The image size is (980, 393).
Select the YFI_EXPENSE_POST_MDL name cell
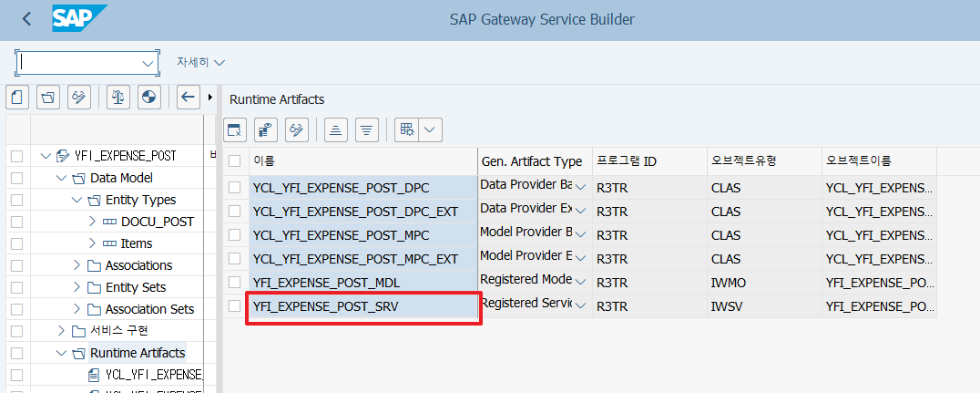pos(363,283)
